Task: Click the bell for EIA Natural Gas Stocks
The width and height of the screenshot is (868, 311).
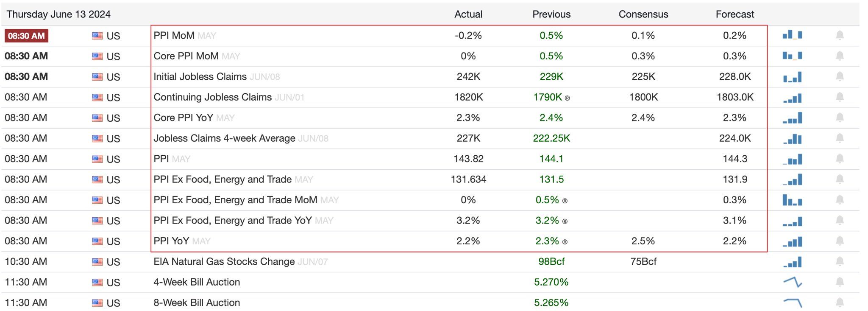Action: (839, 261)
